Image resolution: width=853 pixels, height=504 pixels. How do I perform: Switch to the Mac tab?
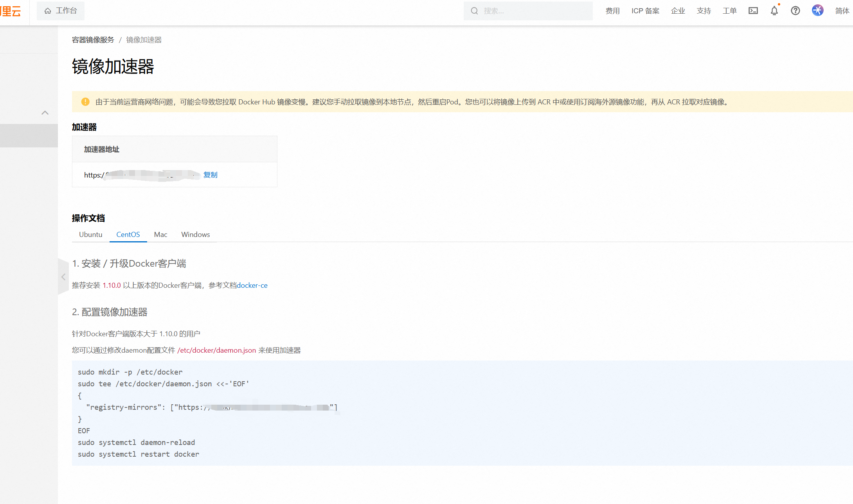(x=160, y=234)
